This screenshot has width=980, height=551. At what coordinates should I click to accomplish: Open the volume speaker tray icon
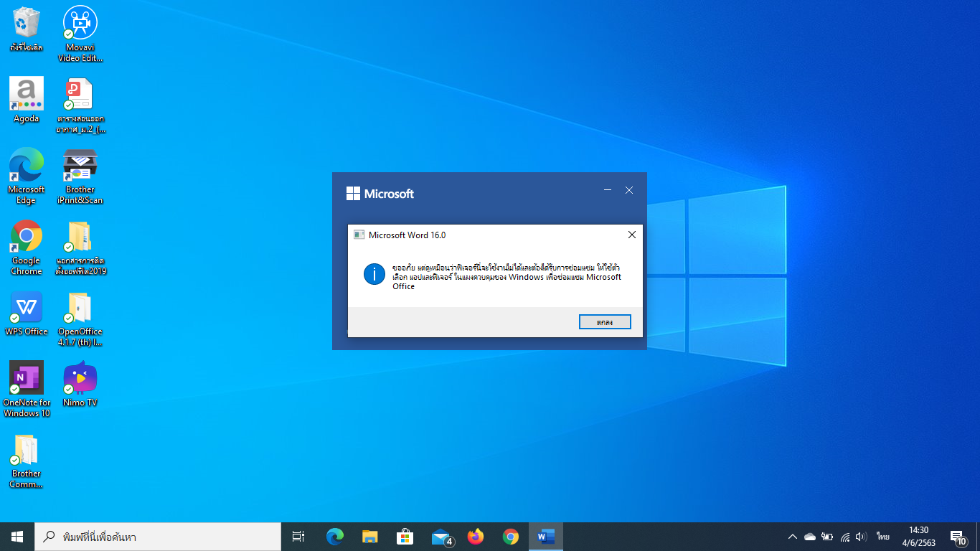[862, 537]
